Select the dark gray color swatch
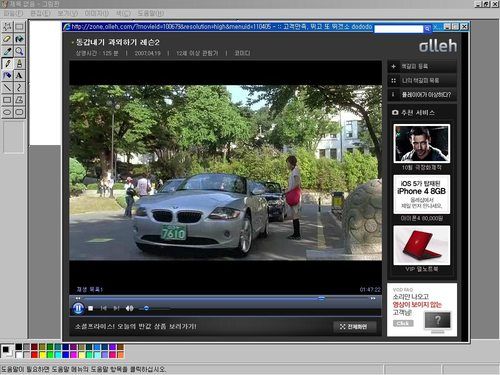 point(27,347)
